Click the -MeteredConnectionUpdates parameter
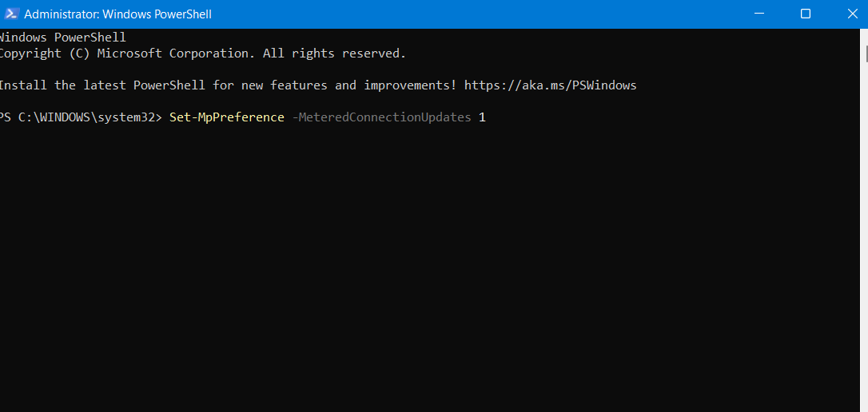868x412 pixels. 381,117
